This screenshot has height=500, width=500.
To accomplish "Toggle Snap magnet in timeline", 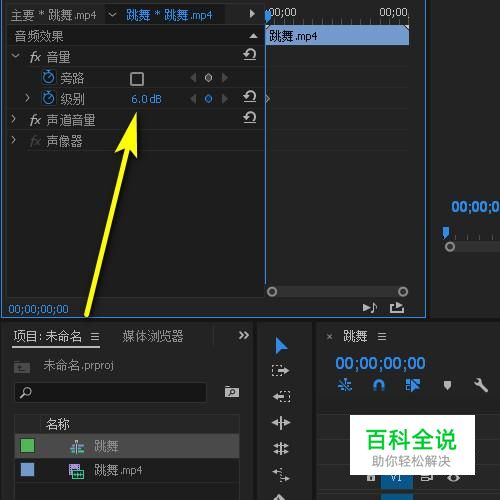I will click(379, 386).
